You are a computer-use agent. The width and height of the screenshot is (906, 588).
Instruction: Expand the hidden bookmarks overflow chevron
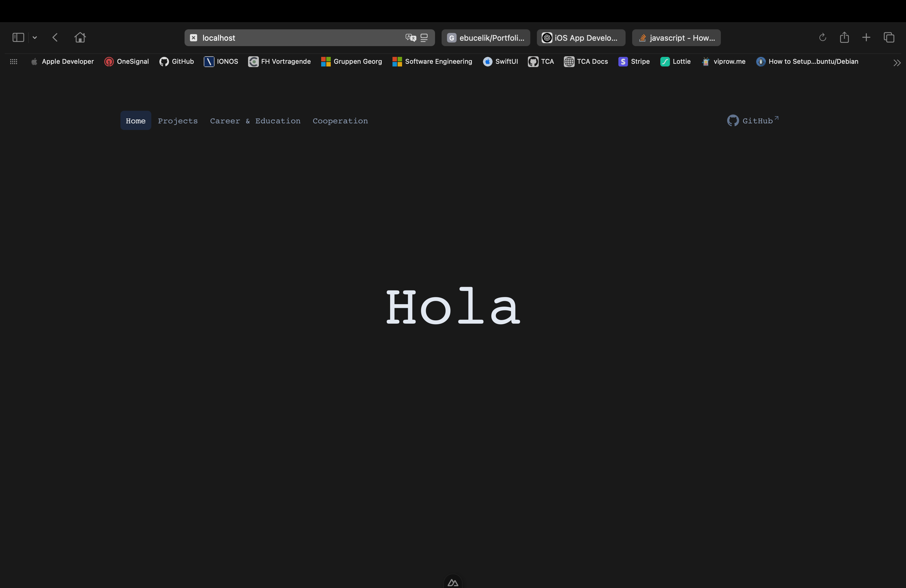point(897,63)
